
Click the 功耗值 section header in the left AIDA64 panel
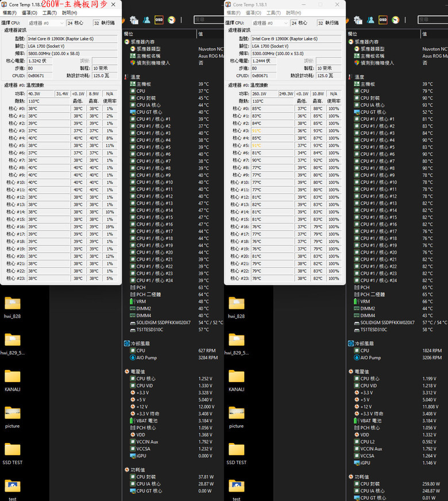(134, 470)
